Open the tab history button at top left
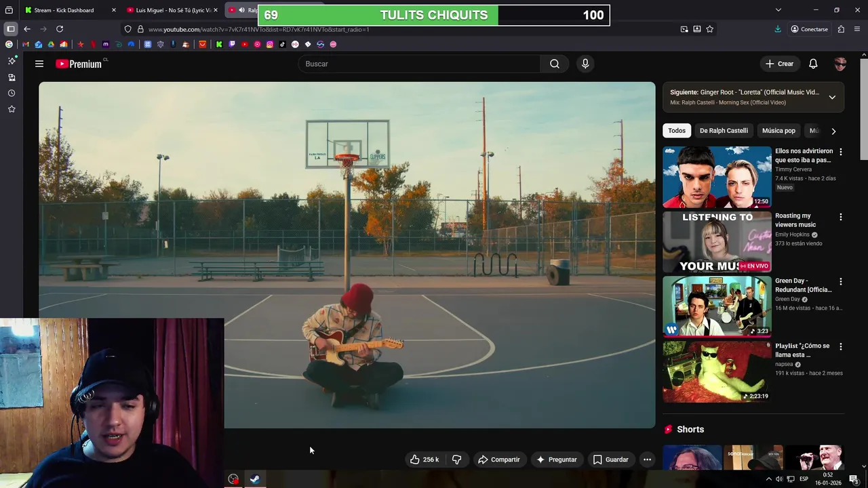This screenshot has width=868, height=488. point(9,10)
